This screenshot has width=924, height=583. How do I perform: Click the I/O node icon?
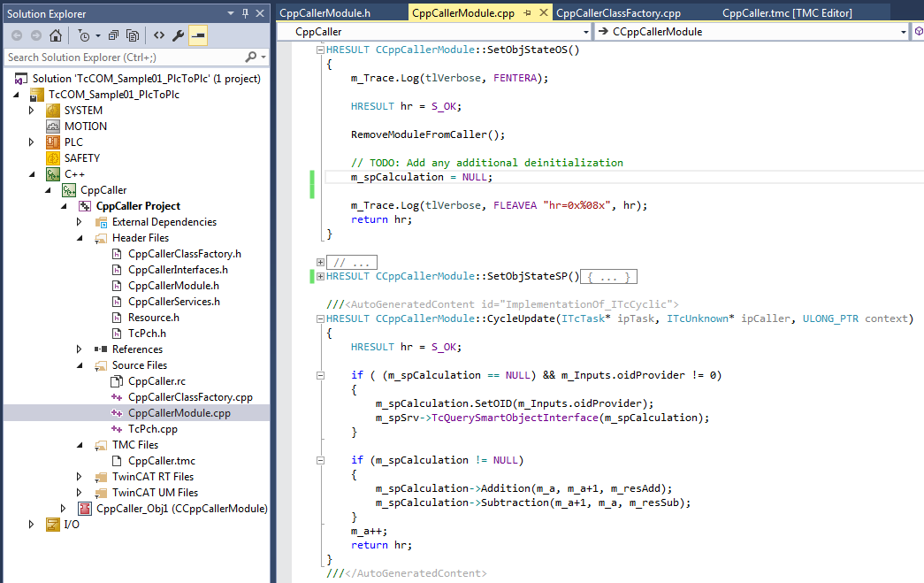53,524
